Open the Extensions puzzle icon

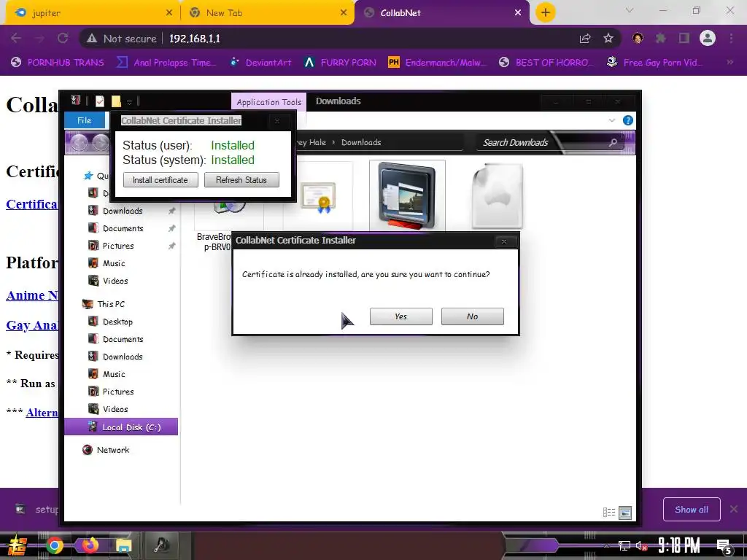660,39
